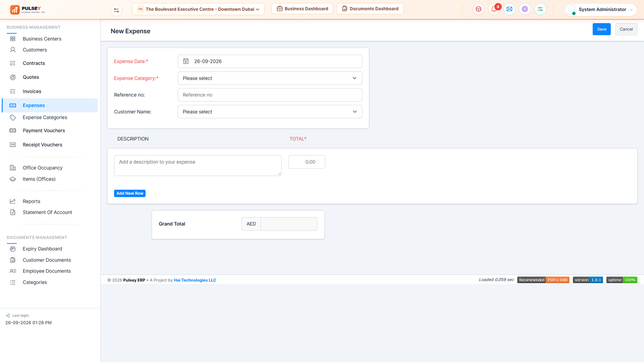
Task: Click the calendar icon in Expense Date
Action: [186, 61]
